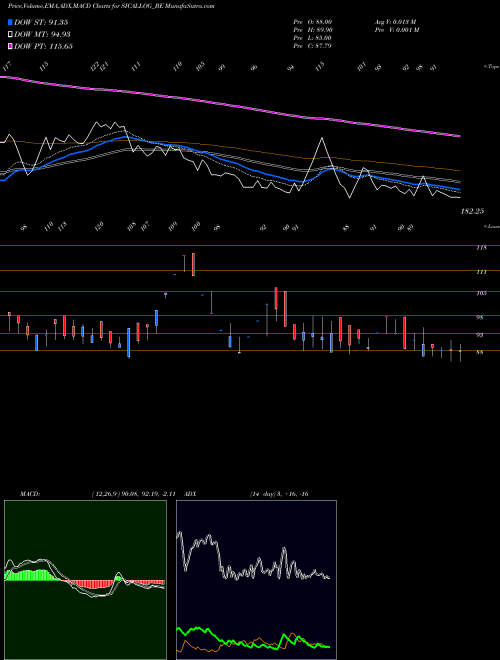Open the ADX indicator chart panel
This screenshot has width=500, height=660.
256,580
